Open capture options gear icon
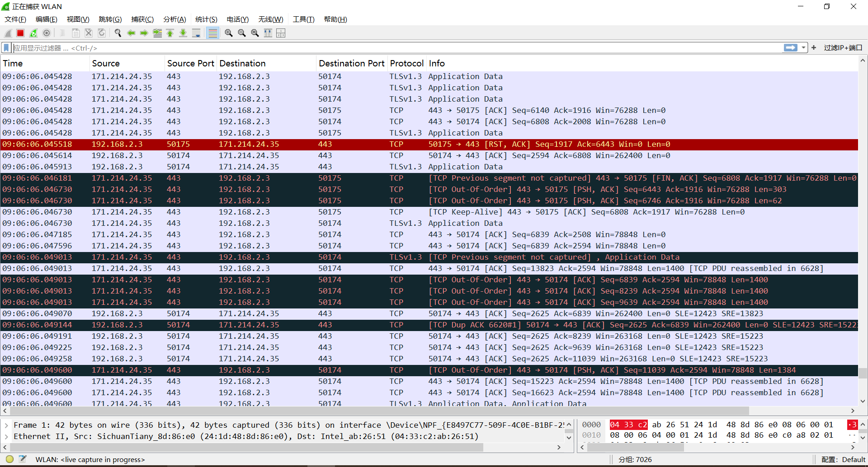868x467 pixels. point(47,33)
